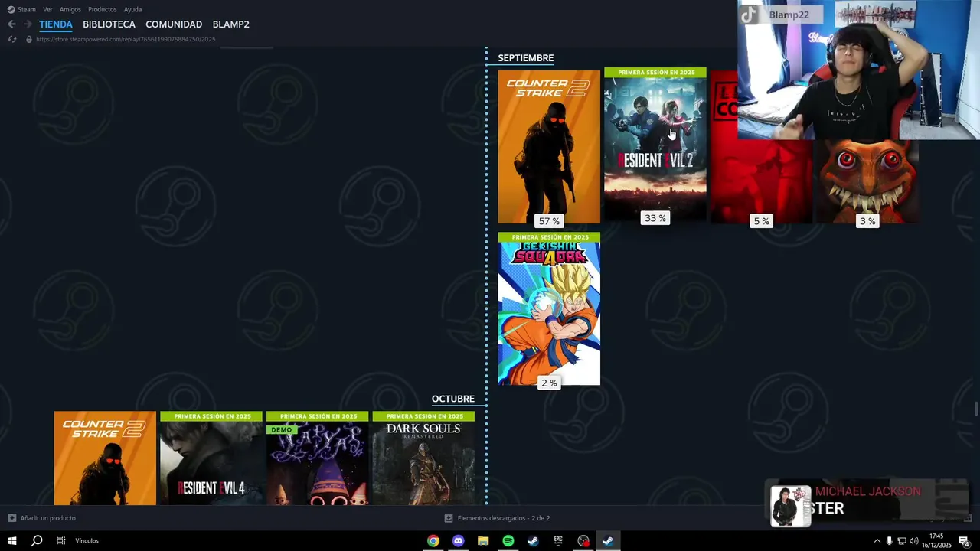Click Primera sesión en 2025 above Resident Evil 2
Image resolution: width=980 pixels, height=551 pixels.
point(655,72)
